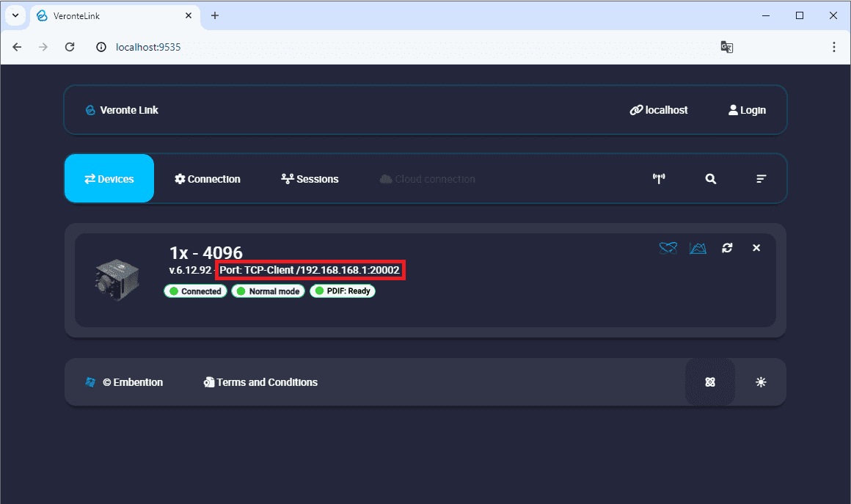Refresh the 1x - 4096 device

pos(727,248)
